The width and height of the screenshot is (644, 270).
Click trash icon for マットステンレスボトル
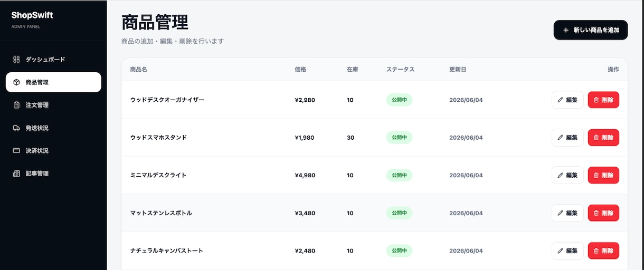pos(596,213)
